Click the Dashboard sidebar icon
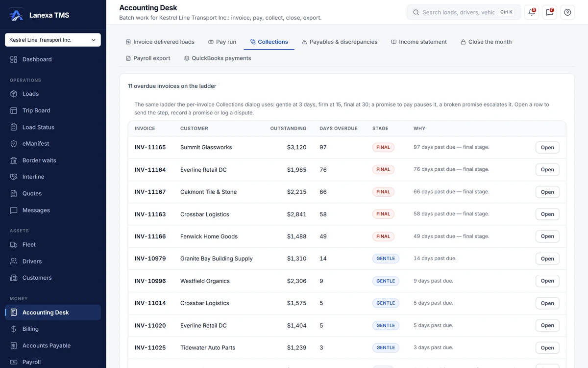Image resolution: width=588 pixels, height=368 pixels. click(x=14, y=59)
